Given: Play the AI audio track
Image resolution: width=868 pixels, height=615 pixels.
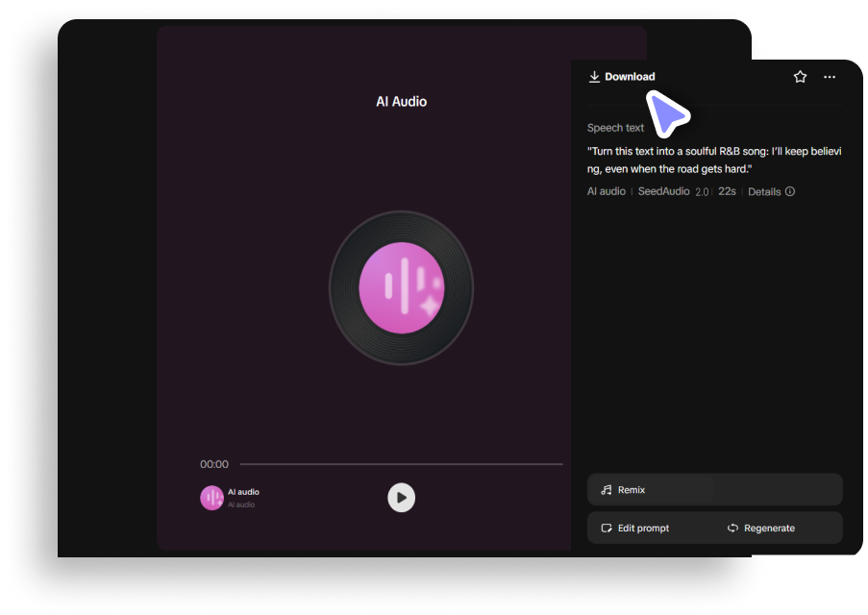Looking at the screenshot, I should [402, 498].
